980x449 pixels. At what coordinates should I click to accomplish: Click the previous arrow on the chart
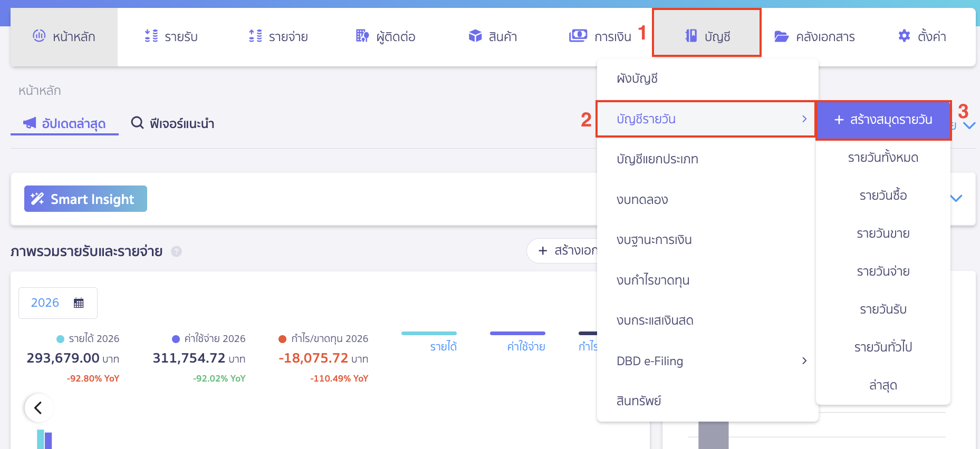pyautogui.click(x=39, y=407)
